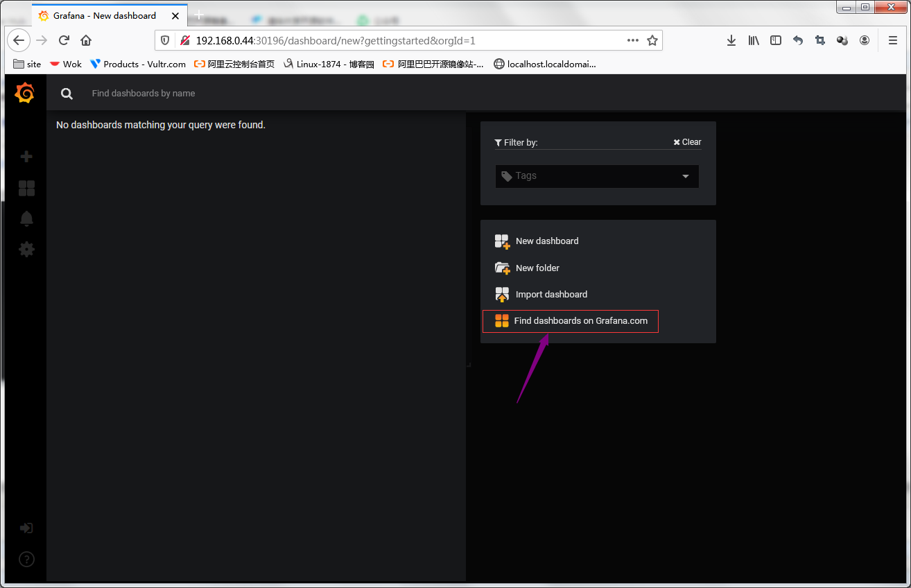Open the Firefox hamburger menu

[893, 40]
